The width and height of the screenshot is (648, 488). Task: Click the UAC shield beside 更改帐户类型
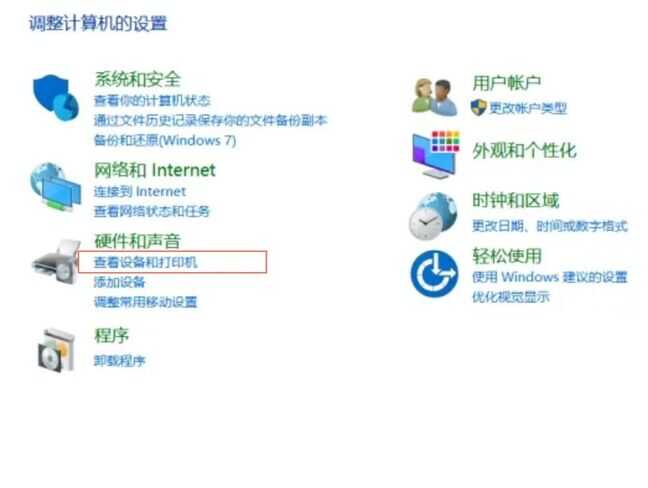[478, 108]
